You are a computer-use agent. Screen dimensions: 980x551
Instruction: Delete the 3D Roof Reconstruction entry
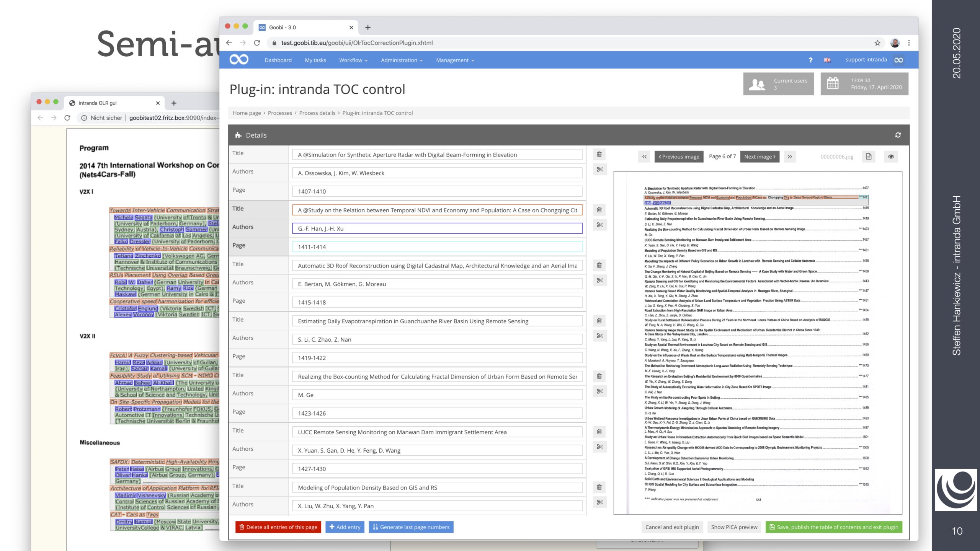[x=599, y=265]
